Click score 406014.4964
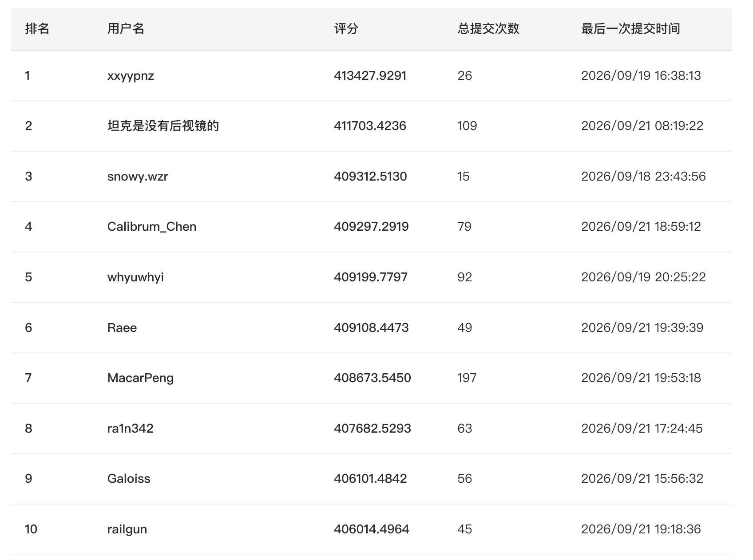The image size is (753, 560). click(x=372, y=529)
